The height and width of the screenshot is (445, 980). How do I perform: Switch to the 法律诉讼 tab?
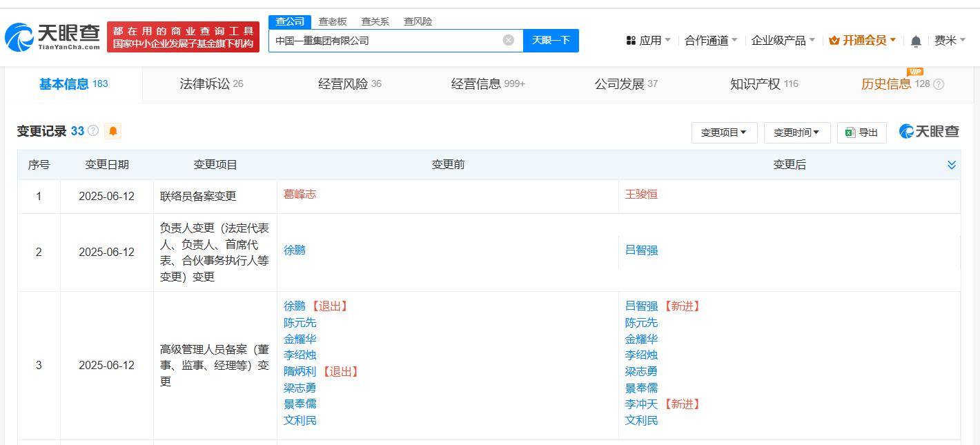[211, 84]
